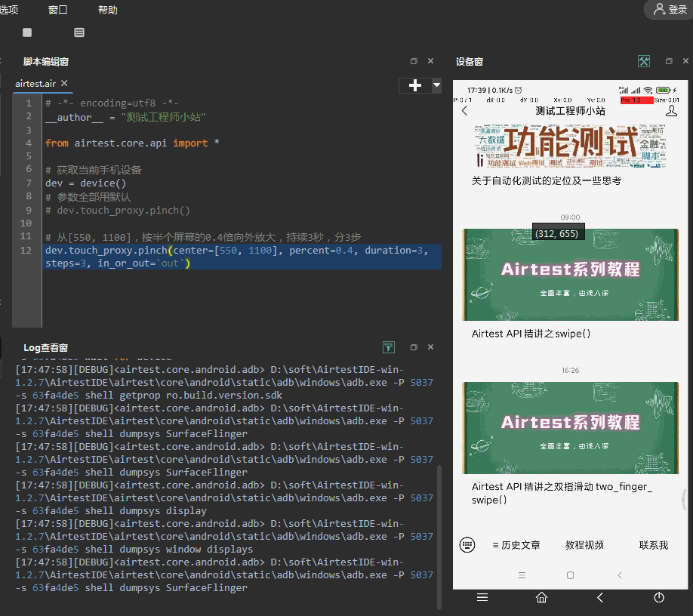Open the 选项 menu
The height and width of the screenshot is (616, 693).
pos(9,10)
